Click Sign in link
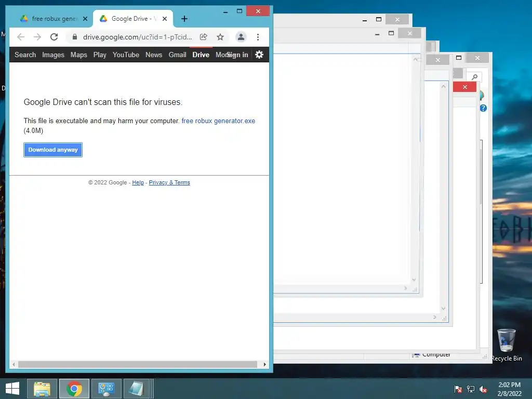The height and width of the screenshot is (399, 532). click(238, 55)
